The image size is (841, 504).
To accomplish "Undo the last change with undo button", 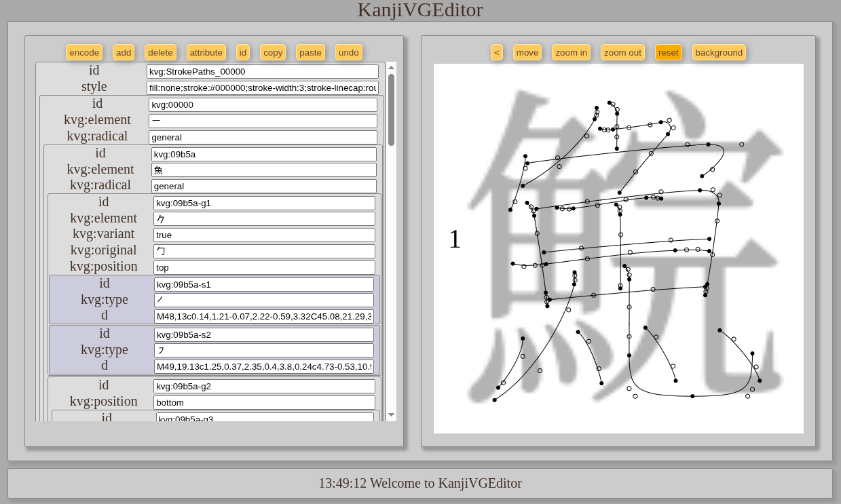I will tap(349, 52).
